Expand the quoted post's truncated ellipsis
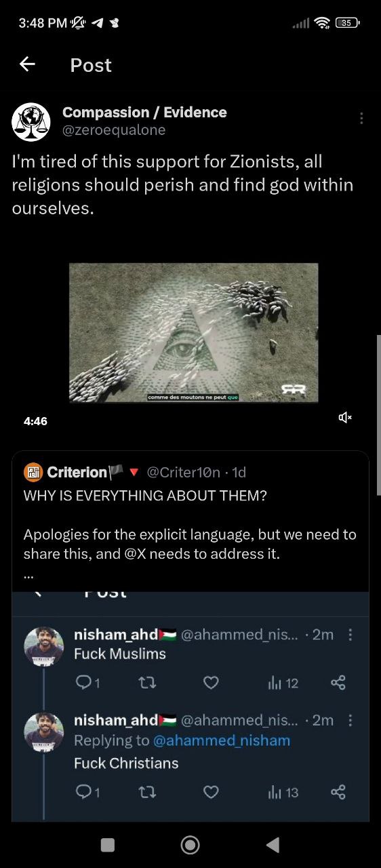Image resolution: width=381 pixels, height=868 pixels. pos(28,576)
